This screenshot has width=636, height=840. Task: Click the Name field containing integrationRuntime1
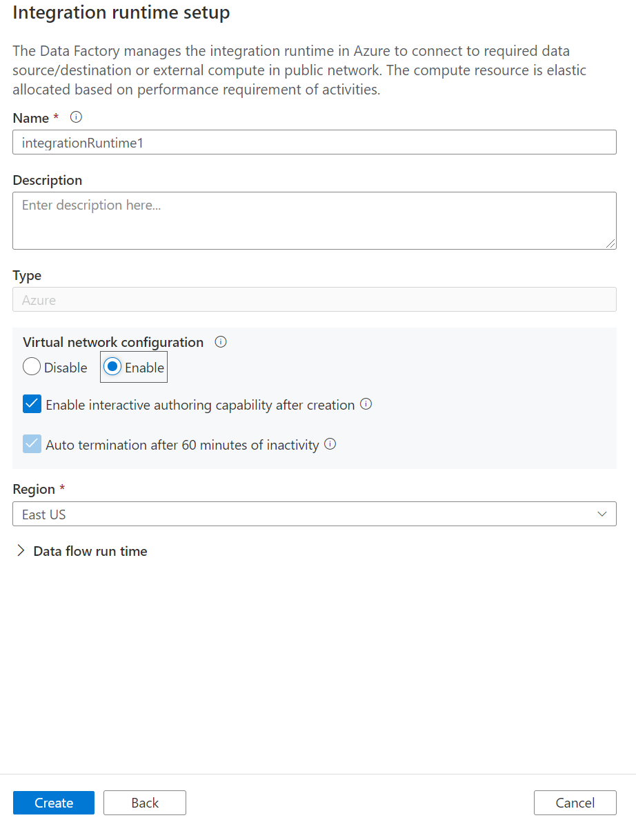coord(314,143)
